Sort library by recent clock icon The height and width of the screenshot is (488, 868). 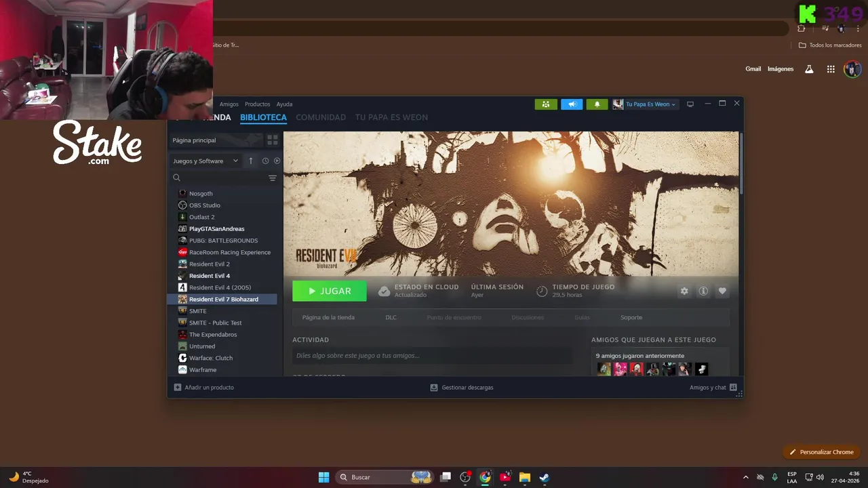[266, 161]
